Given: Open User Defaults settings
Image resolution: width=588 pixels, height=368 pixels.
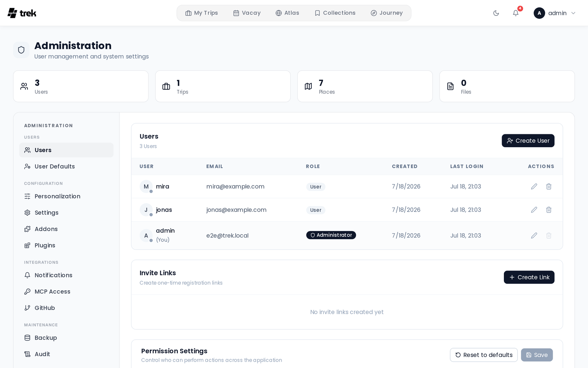Looking at the screenshot, I should coord(66,166).
